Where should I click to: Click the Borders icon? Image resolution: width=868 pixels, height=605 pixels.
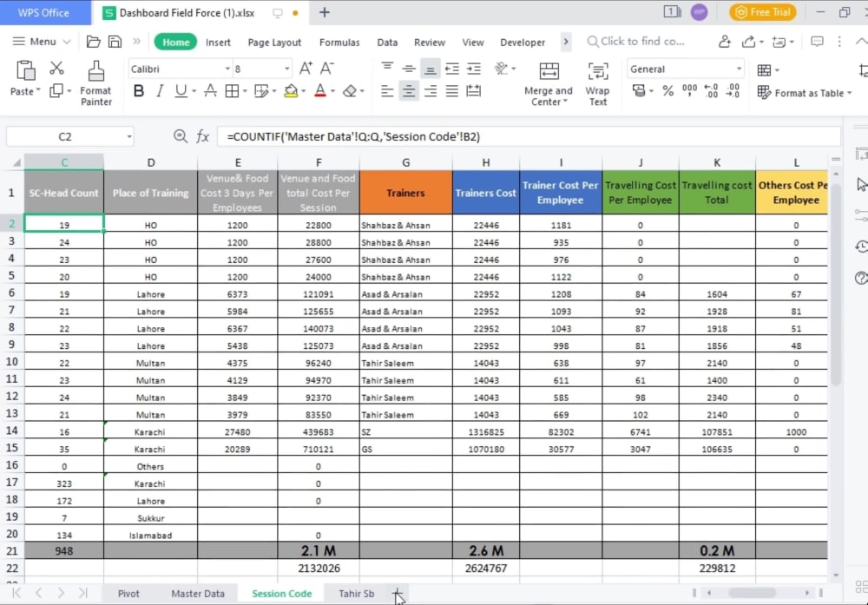(x=232, y=91)
